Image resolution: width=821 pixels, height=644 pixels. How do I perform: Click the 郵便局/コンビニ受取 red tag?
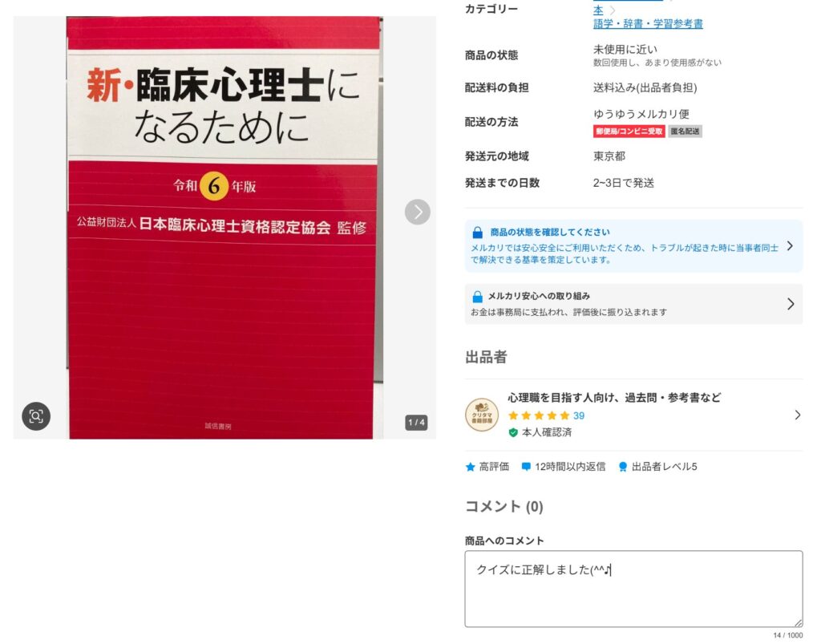click(629, 132)
